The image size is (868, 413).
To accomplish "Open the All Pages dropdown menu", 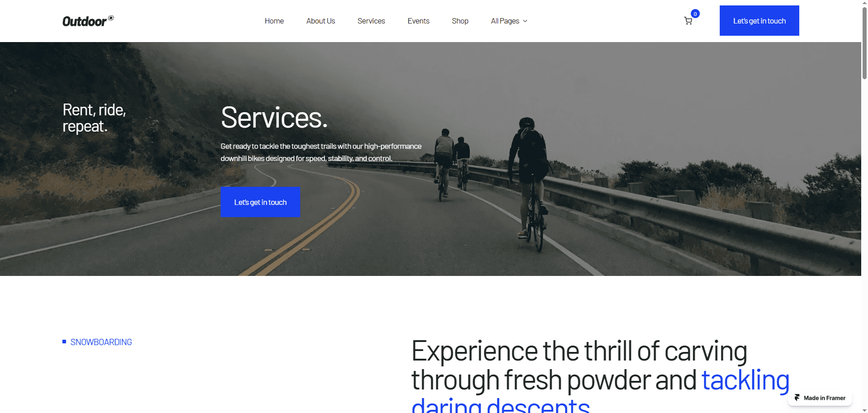I will (x=509, y=21).
